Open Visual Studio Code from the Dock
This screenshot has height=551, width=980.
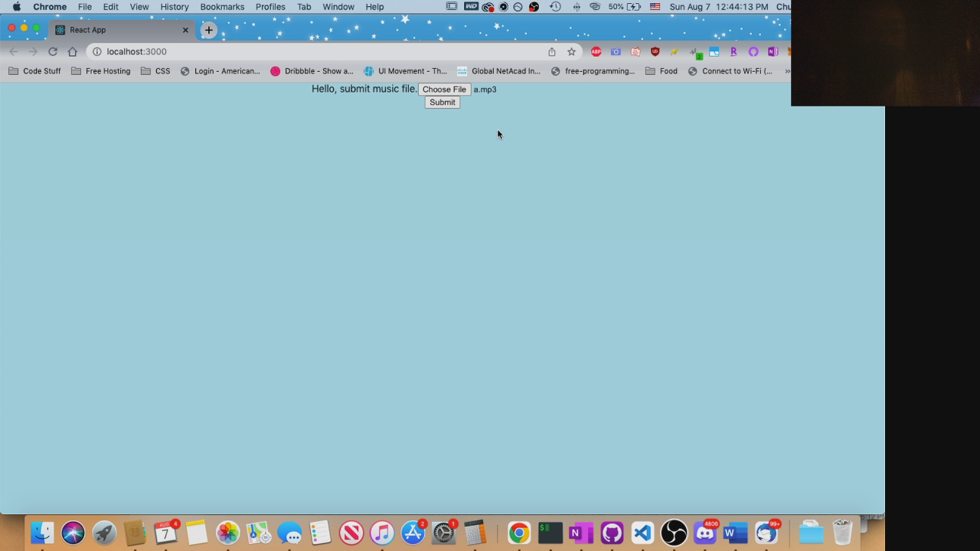642,532
